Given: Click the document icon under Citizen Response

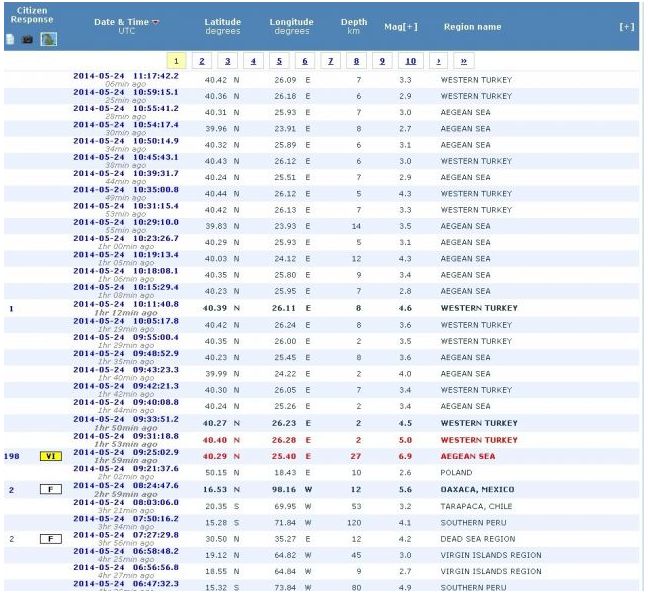Looking at the screenshot, I should coord(10,40).
